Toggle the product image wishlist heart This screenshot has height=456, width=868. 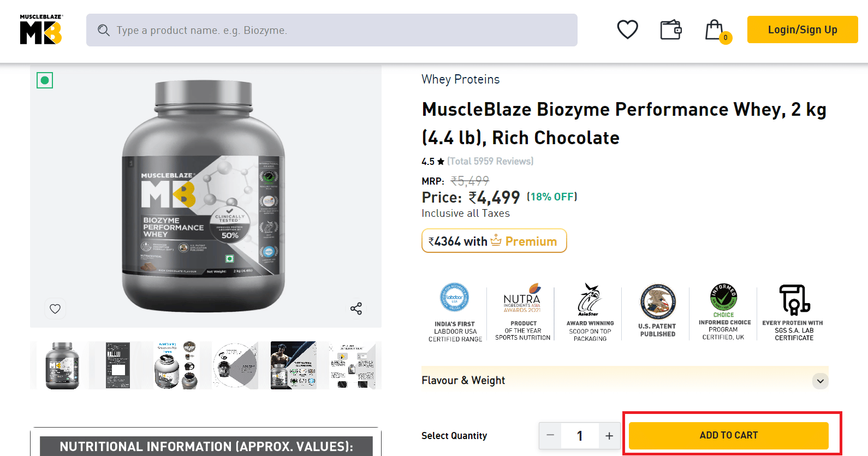tap(55, 309)
